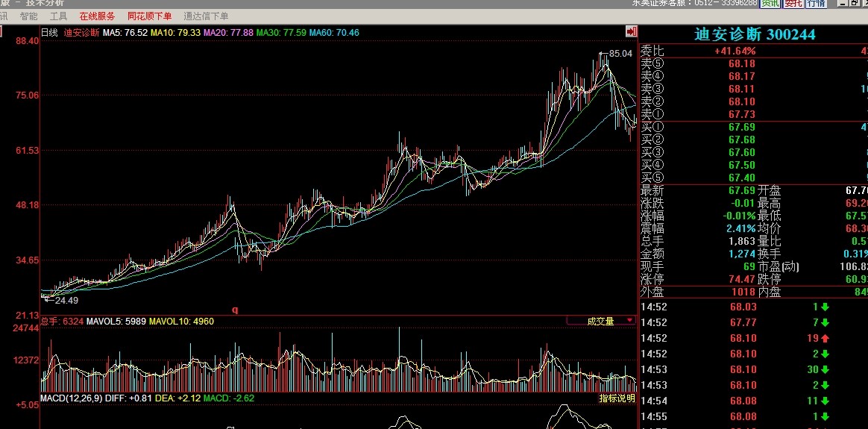The width and height of the screenshot is (868, 429).
Task: Click the 88.40 price axis label
Action: pyautogui.click(x=28, y=40)
